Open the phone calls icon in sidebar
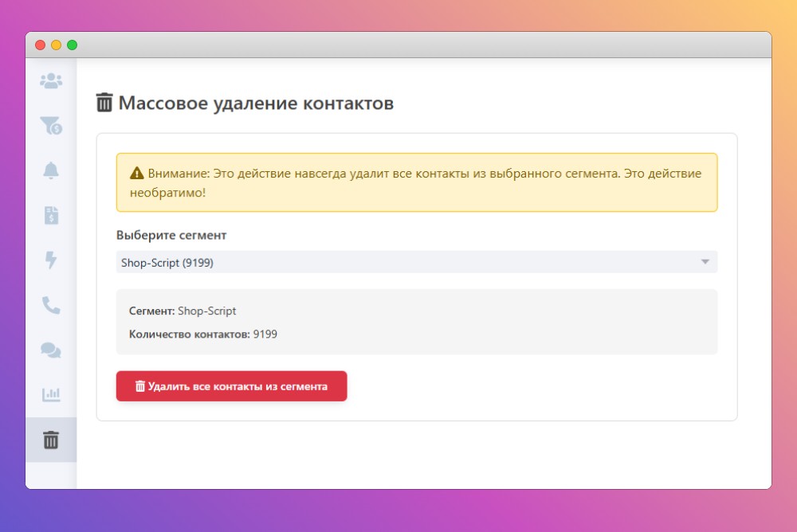 tap(51, 305)
